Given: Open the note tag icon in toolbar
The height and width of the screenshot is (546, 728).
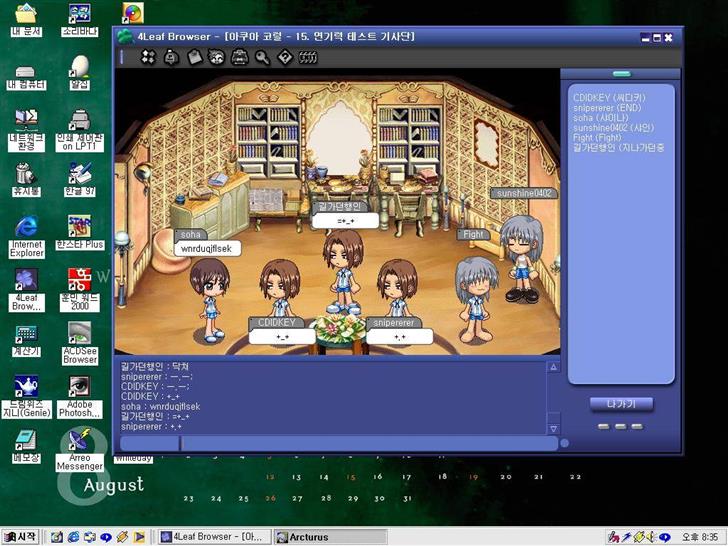Looking at the screenshot, I should click(x=195, y=58).
